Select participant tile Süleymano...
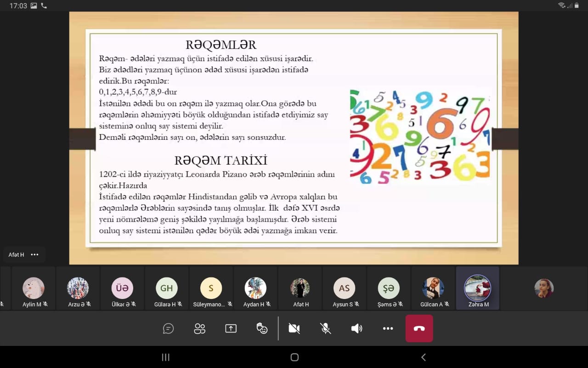Viewport: 588px width, 368px height. pos(211,288)
